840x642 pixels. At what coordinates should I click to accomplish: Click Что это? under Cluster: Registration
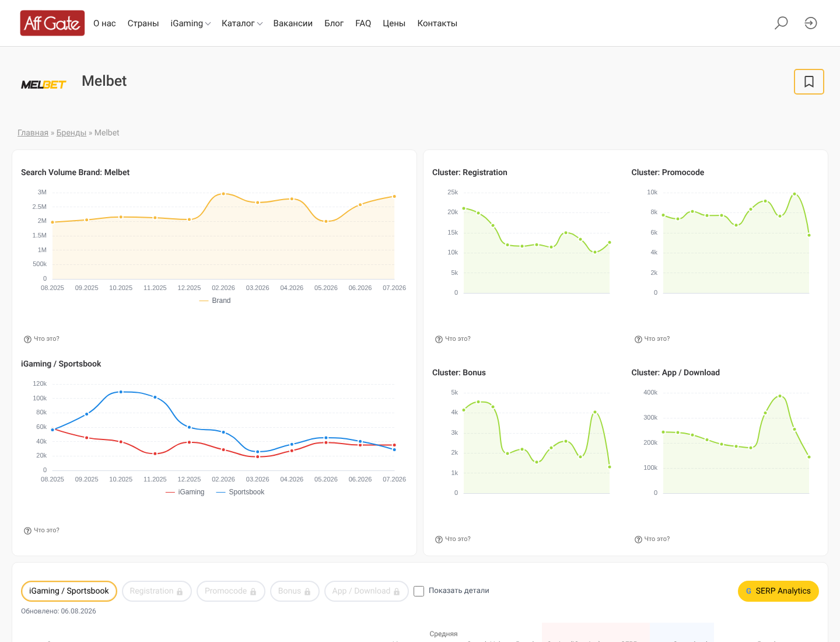(x=458, y=339)
